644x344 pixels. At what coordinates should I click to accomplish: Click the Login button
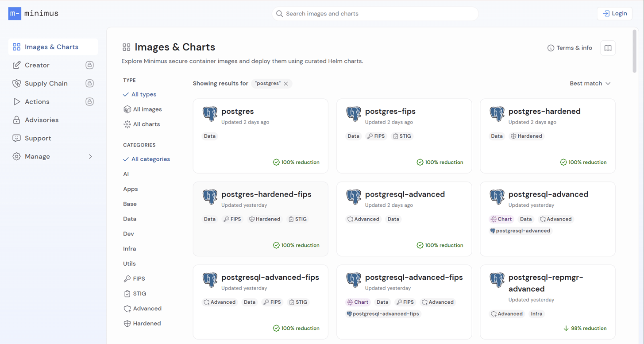[614, 14]
